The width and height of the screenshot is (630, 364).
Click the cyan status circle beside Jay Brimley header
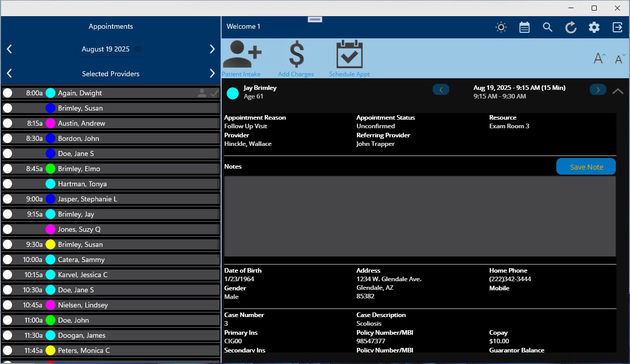233,93
